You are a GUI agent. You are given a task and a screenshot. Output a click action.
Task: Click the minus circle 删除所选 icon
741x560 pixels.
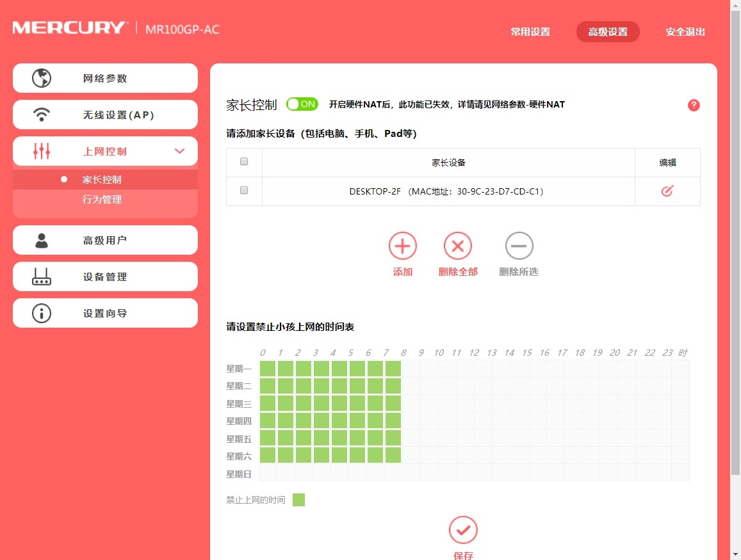click(x=519, y=246)
